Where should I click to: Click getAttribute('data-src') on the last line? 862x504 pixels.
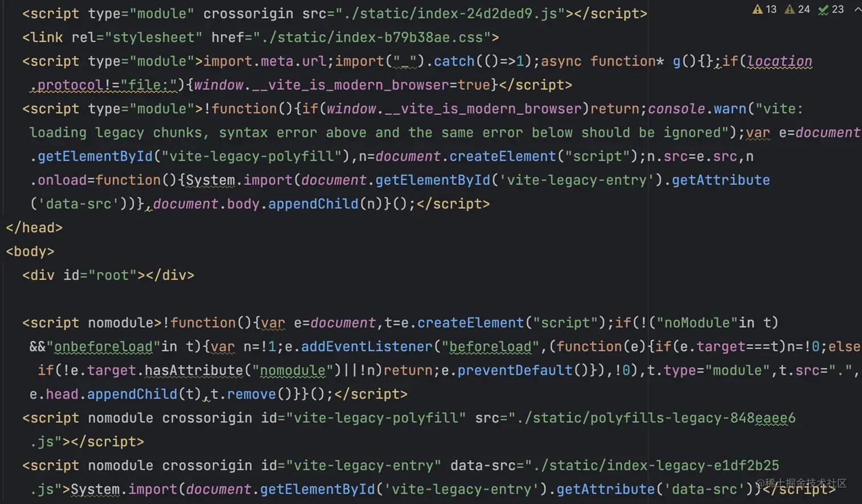point(656,489)
